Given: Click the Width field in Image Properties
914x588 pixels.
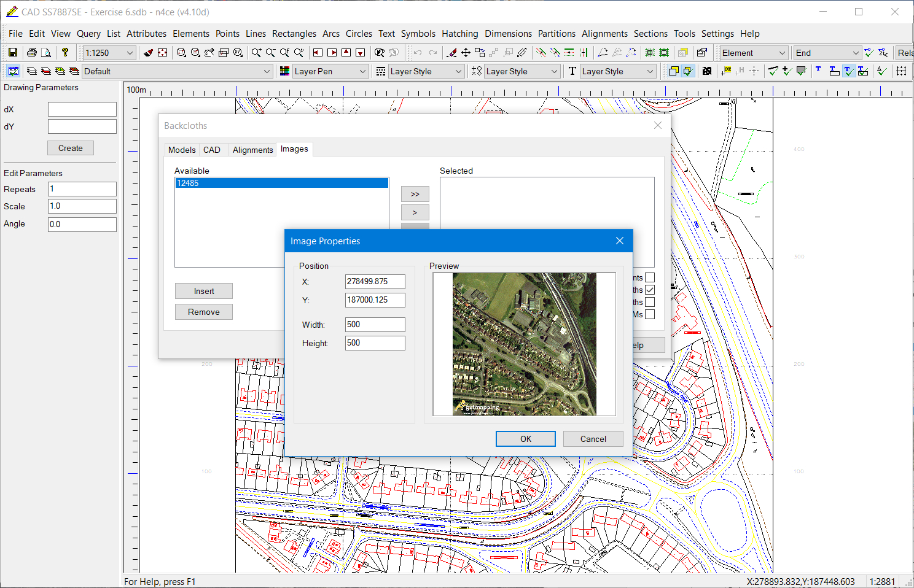Looking at the screenshot, I should point(375,325).
